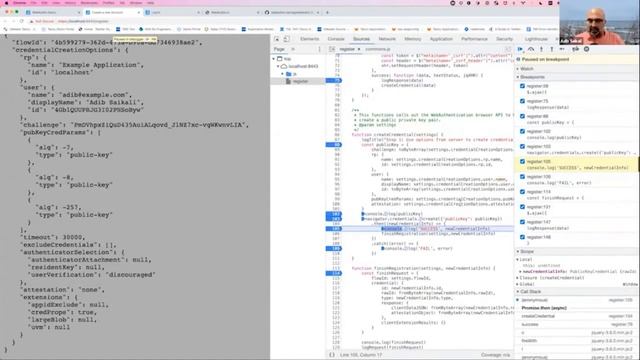The image size is (640, 360).
Task: Collapse the localhost:8443 tree node
Action: pyautogui.click(x=278, y=66)
